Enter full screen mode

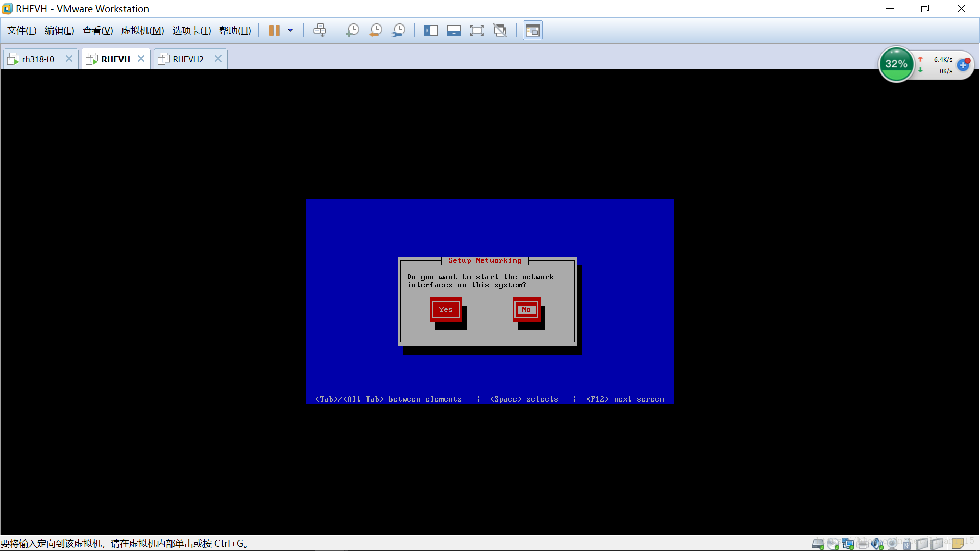(477, 31)
